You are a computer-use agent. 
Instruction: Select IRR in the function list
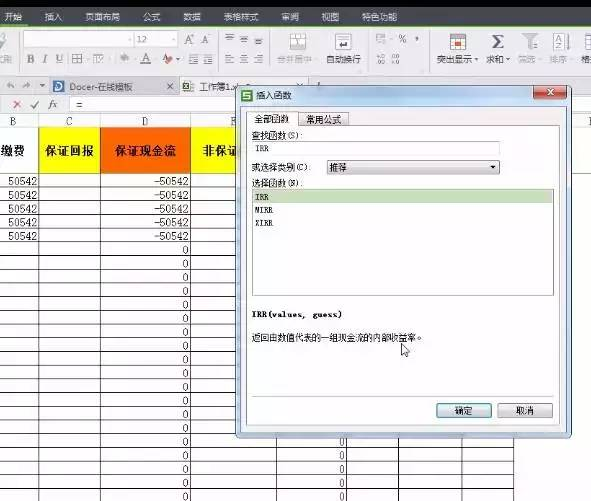click(x=403, y=197)
